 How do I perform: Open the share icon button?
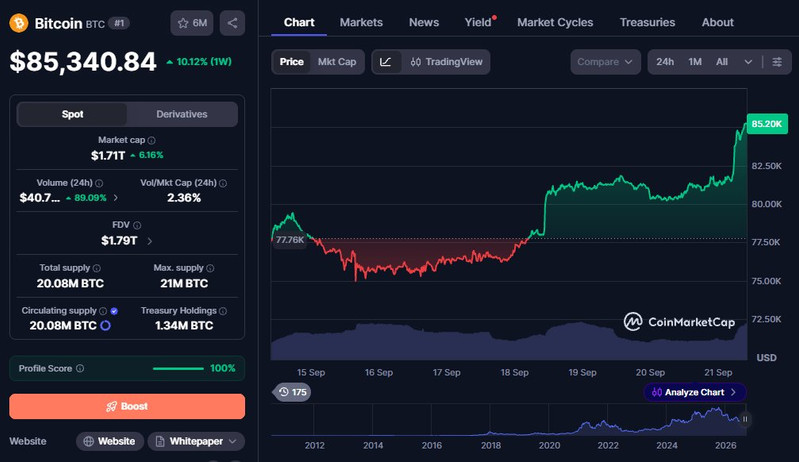232,23
